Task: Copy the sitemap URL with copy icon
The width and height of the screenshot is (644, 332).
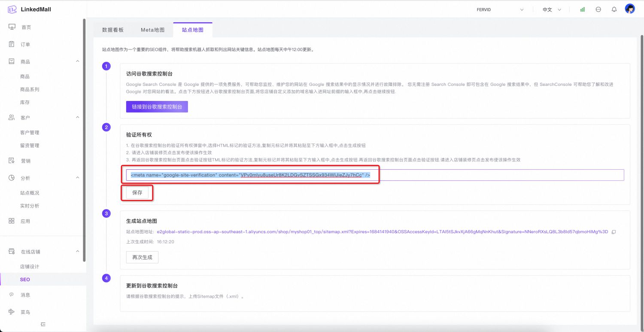Action: 614,232
